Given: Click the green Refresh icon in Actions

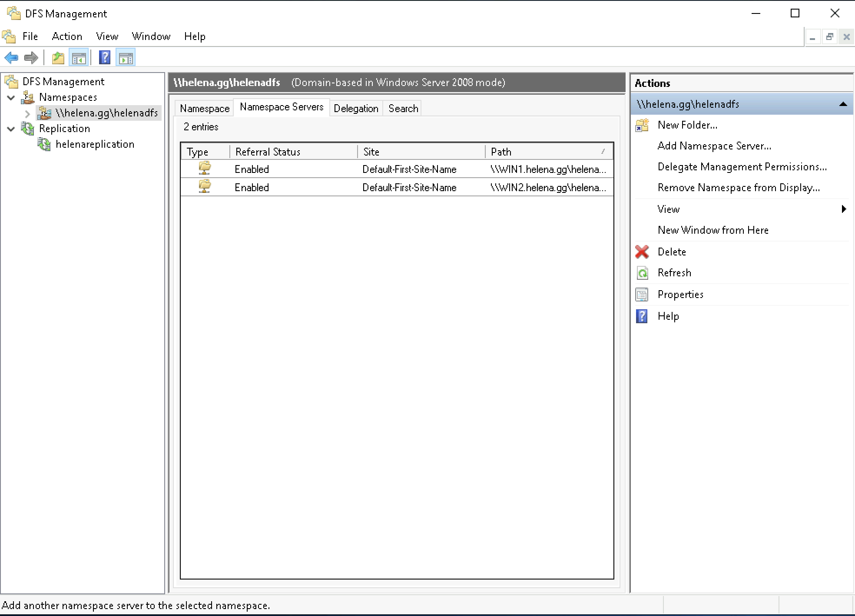Looking at the screenshot, I should [x=642, y=273].
